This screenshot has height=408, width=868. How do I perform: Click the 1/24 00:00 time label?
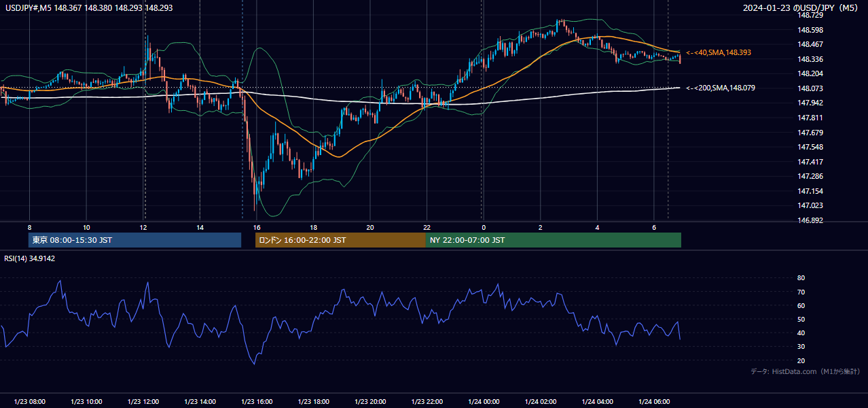[484, 402]
